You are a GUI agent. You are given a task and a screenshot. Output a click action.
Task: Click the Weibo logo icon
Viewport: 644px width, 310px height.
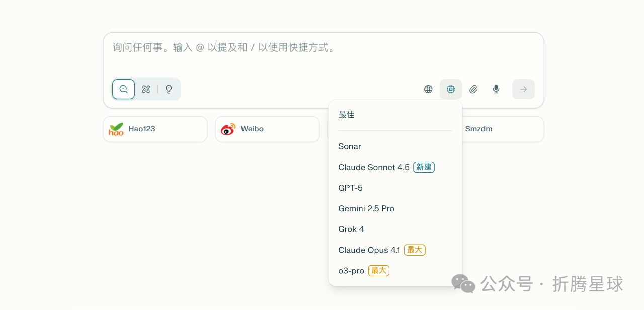click(228, 129)
